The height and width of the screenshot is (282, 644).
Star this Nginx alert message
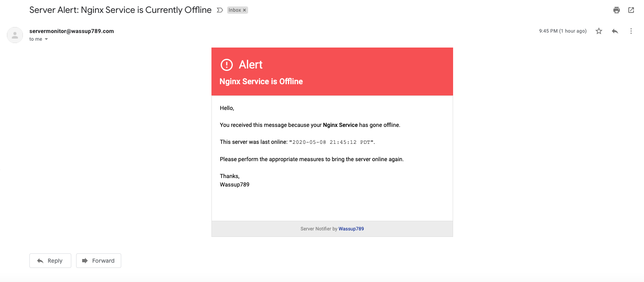(x=599, y=31)
